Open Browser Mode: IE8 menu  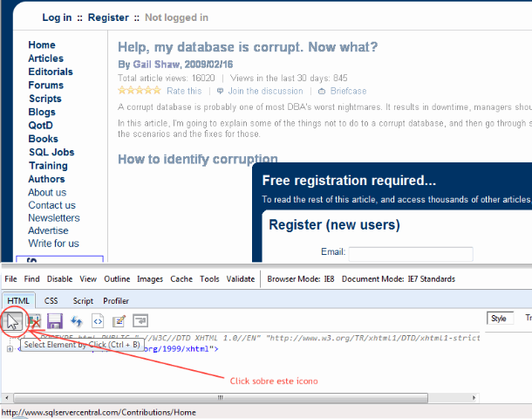click(301, 278)
